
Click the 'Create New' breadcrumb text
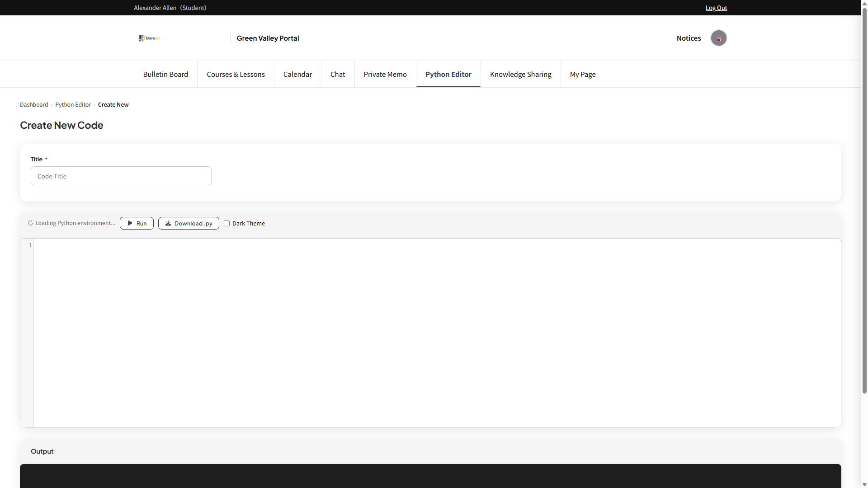click(x=113, y=104)
